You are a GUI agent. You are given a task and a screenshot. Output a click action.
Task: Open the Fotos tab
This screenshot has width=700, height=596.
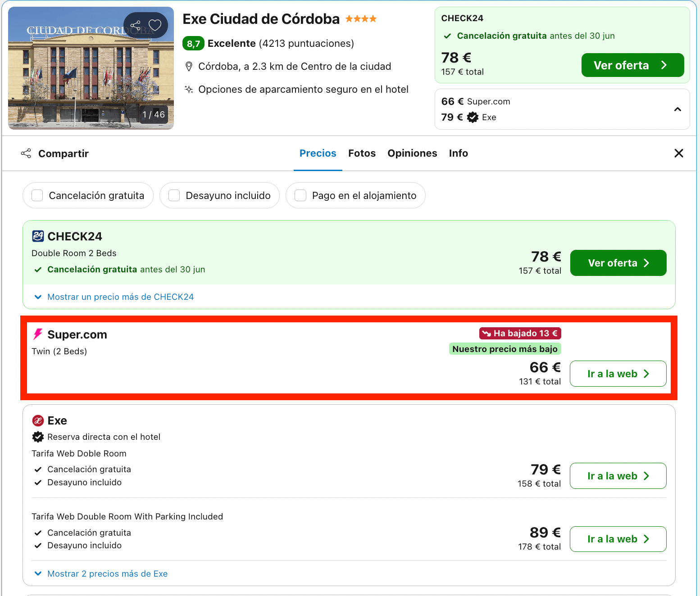pos(362,154)
